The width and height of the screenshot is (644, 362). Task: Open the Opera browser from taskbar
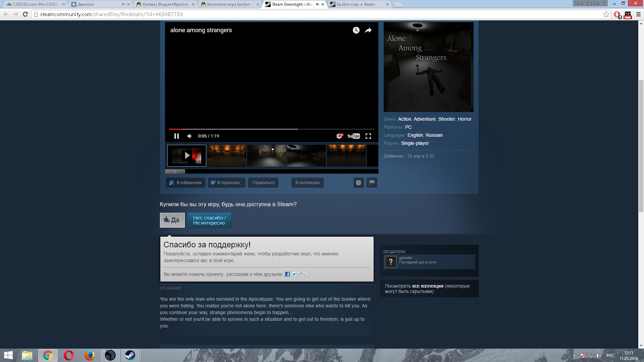pos(69,355)
